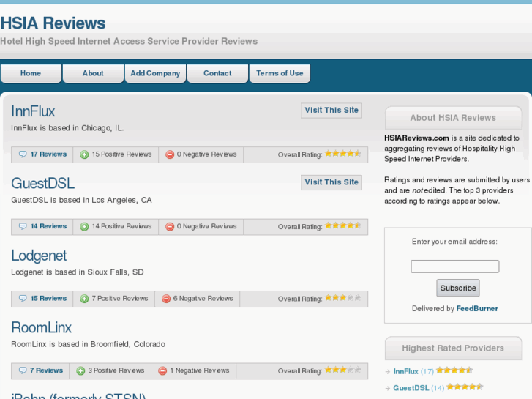Click Visit This Site for GuestDSL
The width and height of the screenshot is (532, 399).
331,182
